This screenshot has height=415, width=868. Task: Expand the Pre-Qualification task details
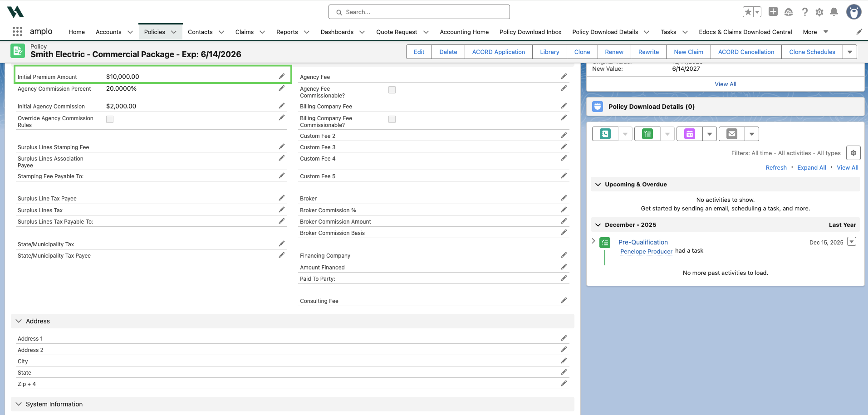click(x=593, y=241)
